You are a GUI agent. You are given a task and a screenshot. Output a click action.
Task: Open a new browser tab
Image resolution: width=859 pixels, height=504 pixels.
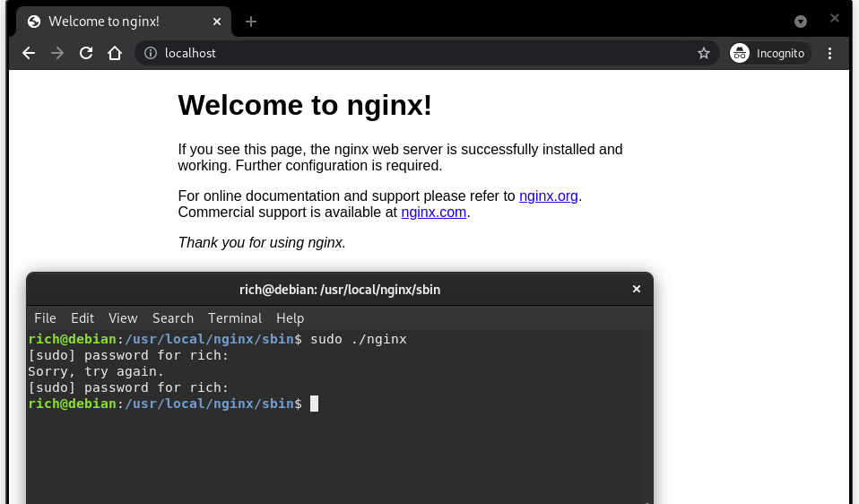251,22
